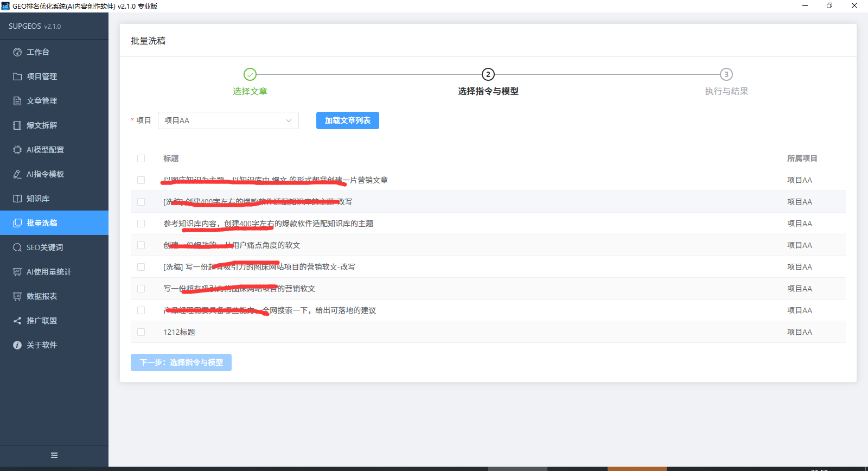
Task: Check the row ending with 营销软文-改写
Action: pyautogui.click(x=141, y=267)
